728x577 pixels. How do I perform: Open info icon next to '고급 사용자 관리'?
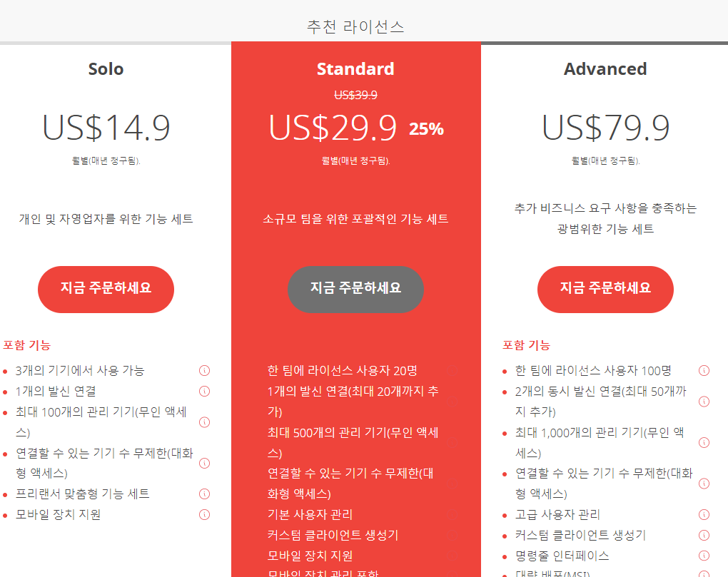pos(704,514)
